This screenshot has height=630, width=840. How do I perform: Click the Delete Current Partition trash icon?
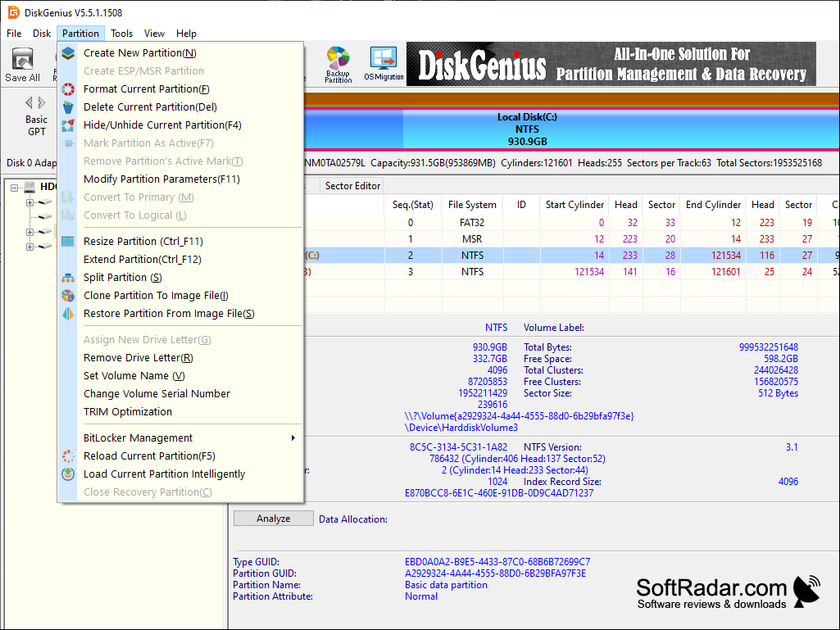68,107
